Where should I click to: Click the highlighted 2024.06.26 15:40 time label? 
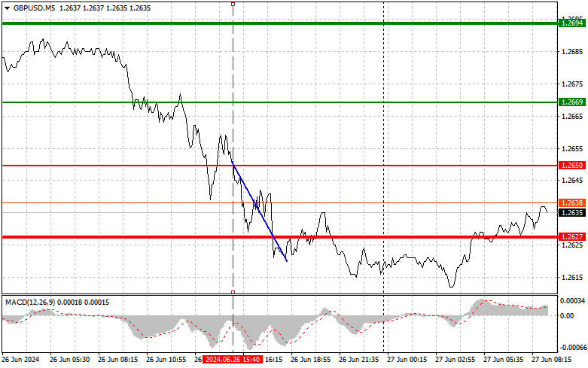click(233, 360)
